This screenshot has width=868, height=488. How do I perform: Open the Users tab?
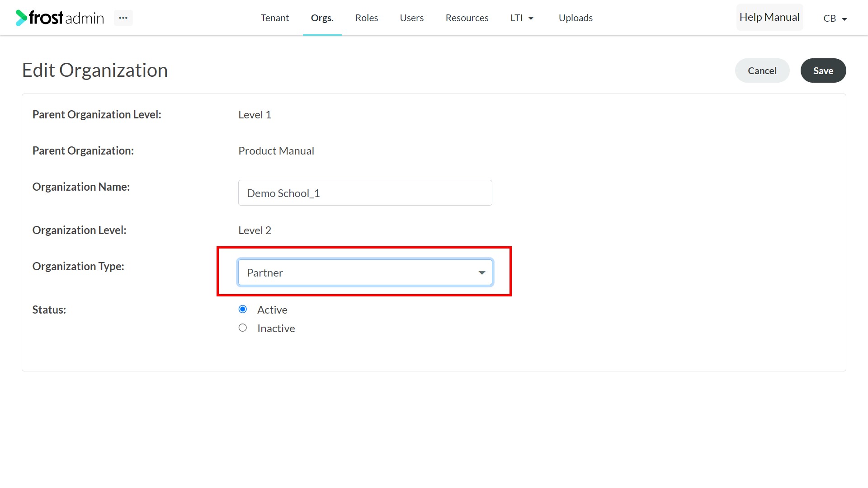click(411, 18)
